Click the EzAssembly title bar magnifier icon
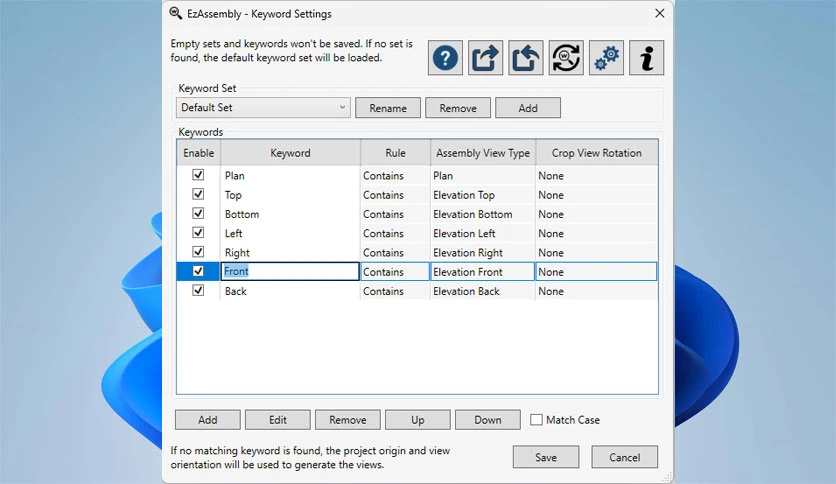This screenshot has height=484, width=836. 175,13
